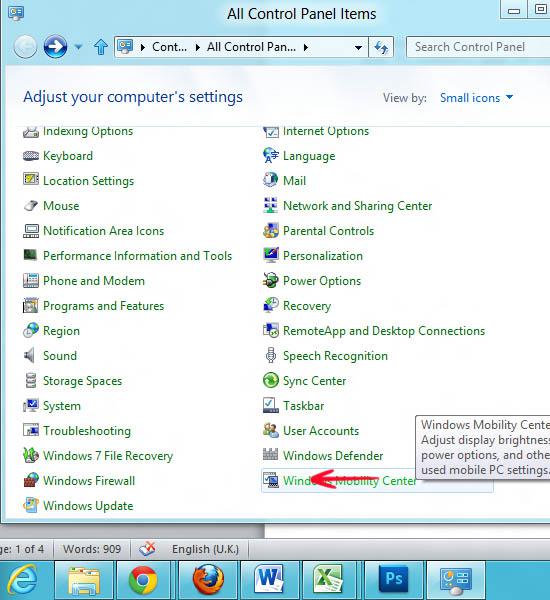Open the Indexing Options link
This screenshot has width=550, height=600.
pyautogui.click(x=88, y=131)
